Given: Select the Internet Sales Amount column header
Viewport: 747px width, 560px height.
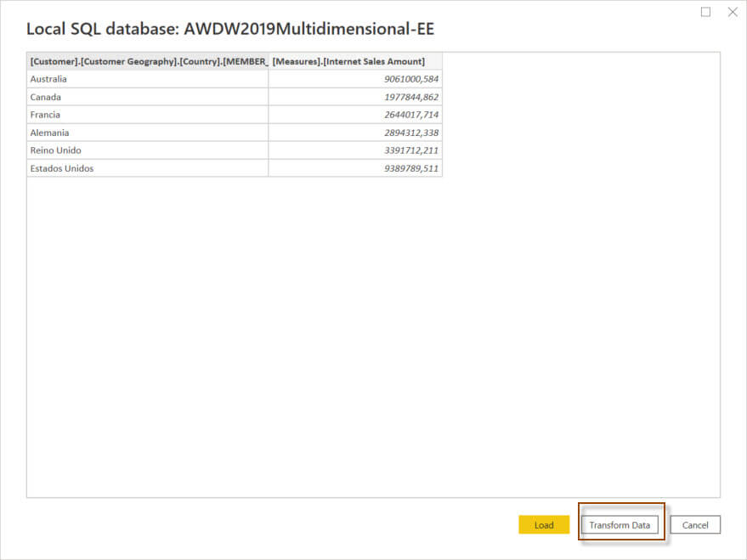Looking at the screenshot, I should click(x=355, y=61).
